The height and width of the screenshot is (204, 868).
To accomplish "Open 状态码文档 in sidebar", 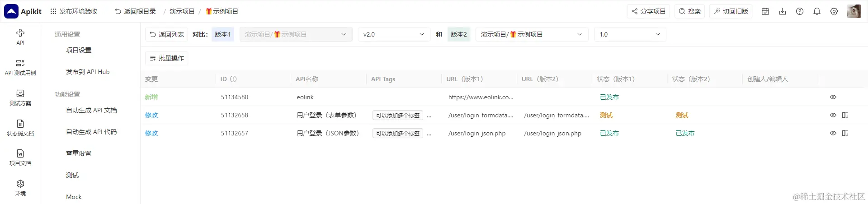I will [20, 128].
